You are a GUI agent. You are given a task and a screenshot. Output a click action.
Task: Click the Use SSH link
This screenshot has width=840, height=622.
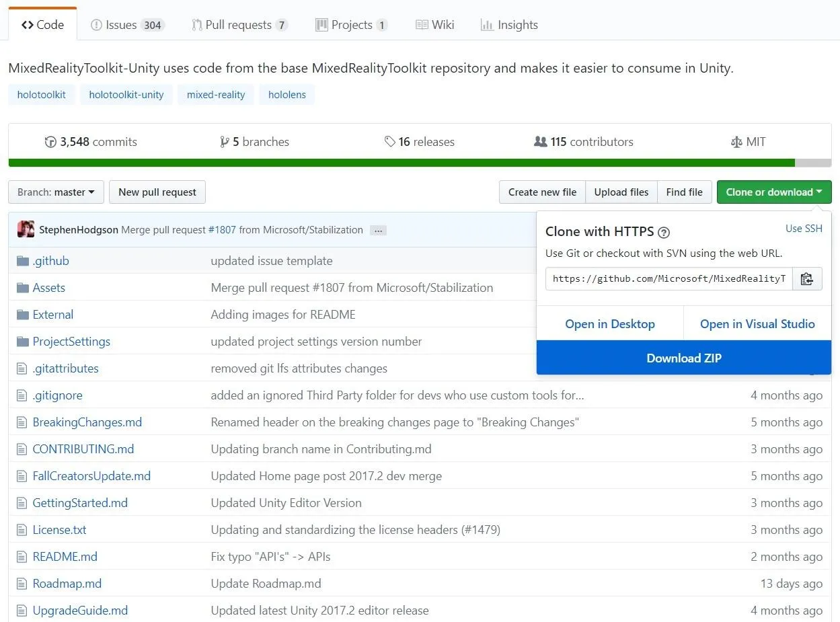[804, 229]
